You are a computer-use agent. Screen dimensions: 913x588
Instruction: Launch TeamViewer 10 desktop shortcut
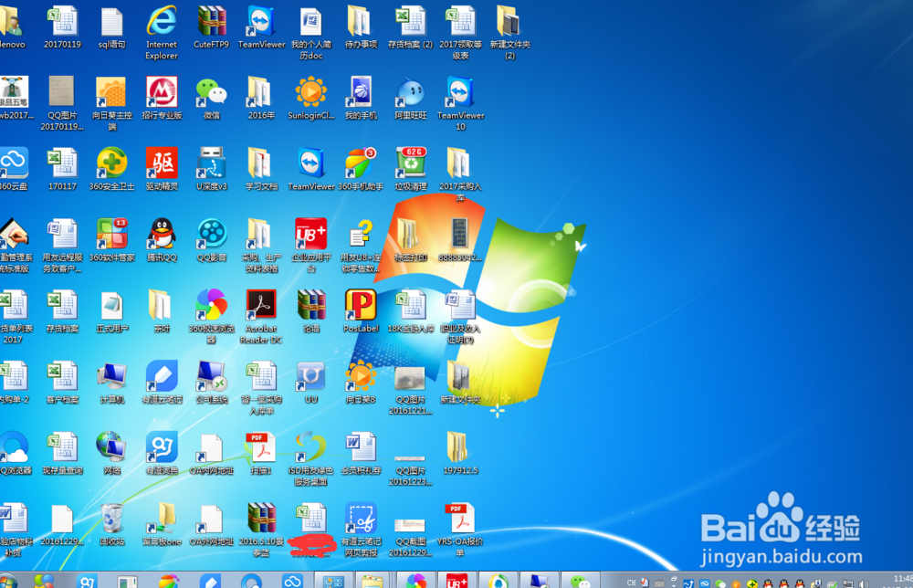point(460,103)
